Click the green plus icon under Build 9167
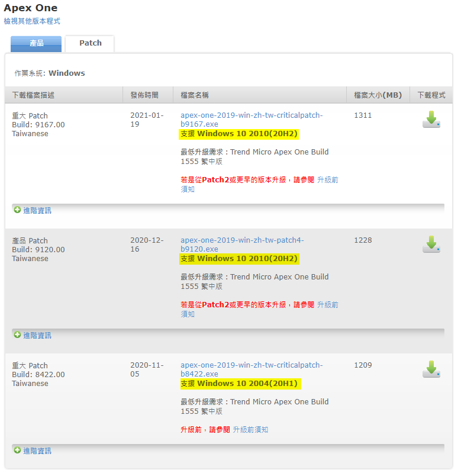The image size is (461, 476). click(17, 210)
